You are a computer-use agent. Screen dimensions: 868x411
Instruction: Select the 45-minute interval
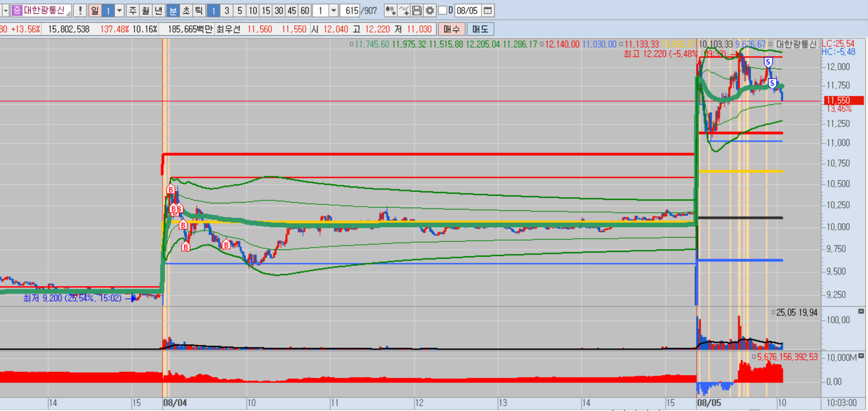coord(292,10)
